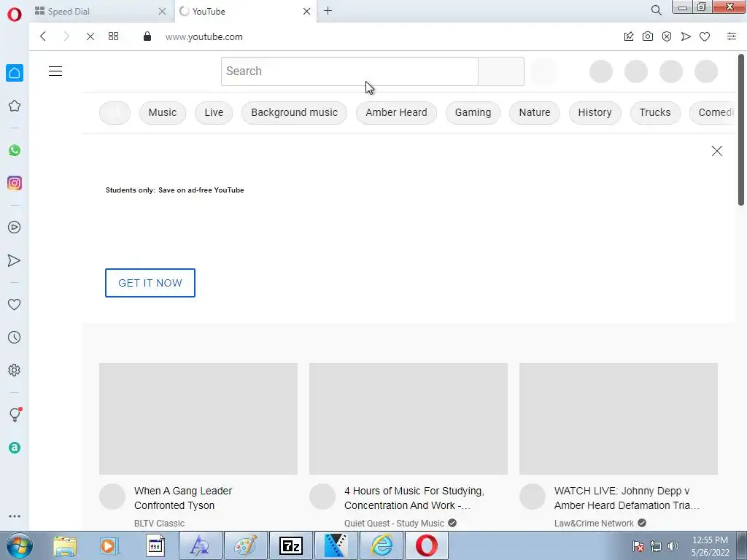The image size is (747, 560).
Task: Dismiss the student promo banner
Action: pyautogui.click(x=716, y=151)
